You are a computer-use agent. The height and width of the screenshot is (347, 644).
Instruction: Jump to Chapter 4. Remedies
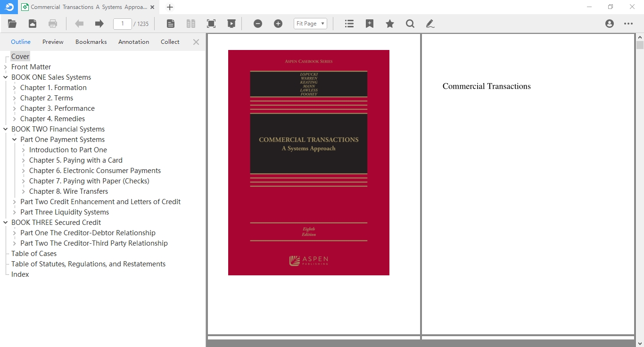tap(53, 119)
